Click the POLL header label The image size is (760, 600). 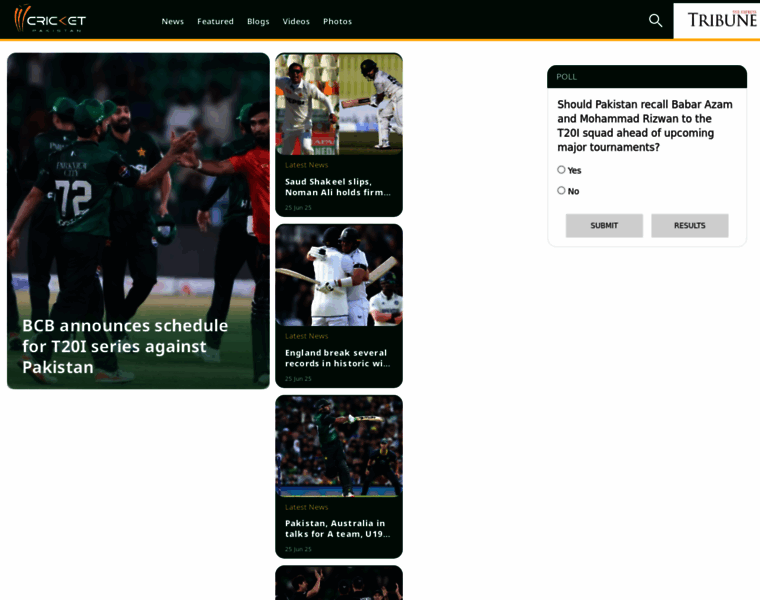coord(566,77)
